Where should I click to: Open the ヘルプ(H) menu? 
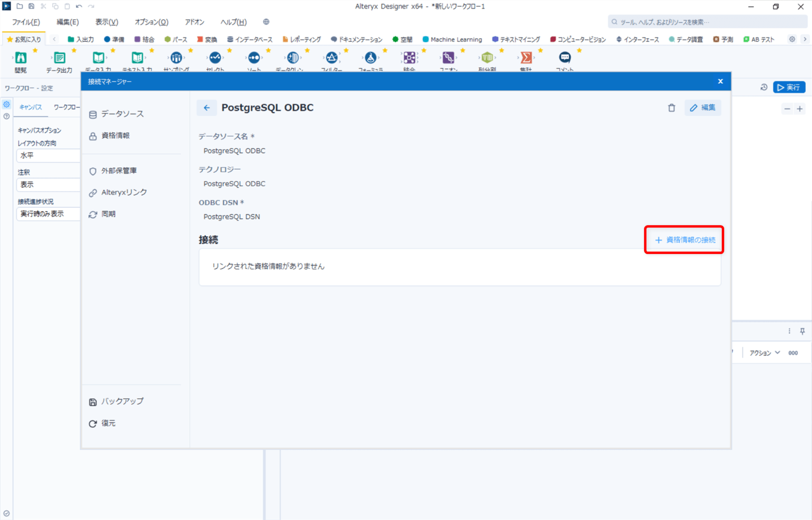(233, 22)
